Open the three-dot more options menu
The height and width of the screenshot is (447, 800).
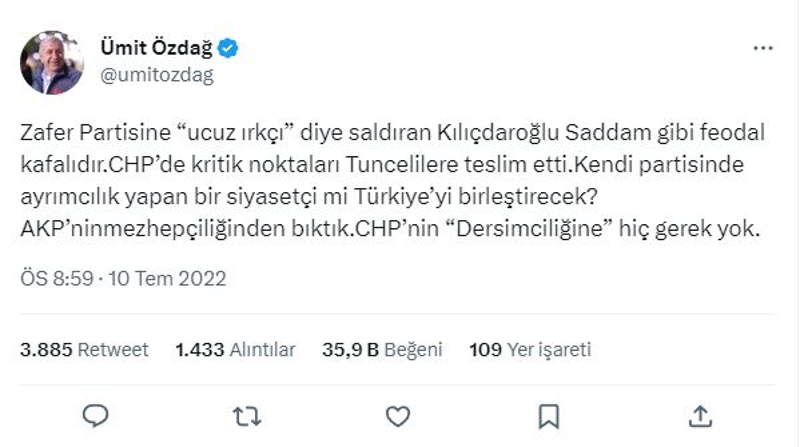click(763, 48)
